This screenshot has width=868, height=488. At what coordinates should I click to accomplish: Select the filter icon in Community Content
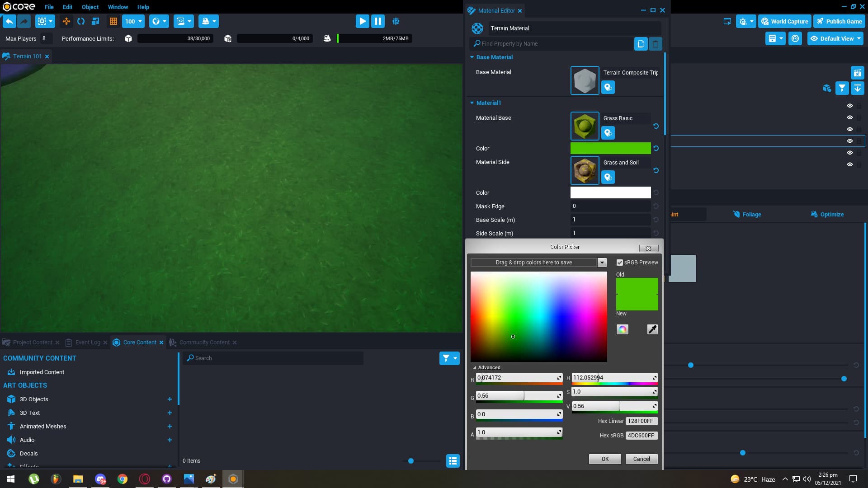tap(446, 358)
